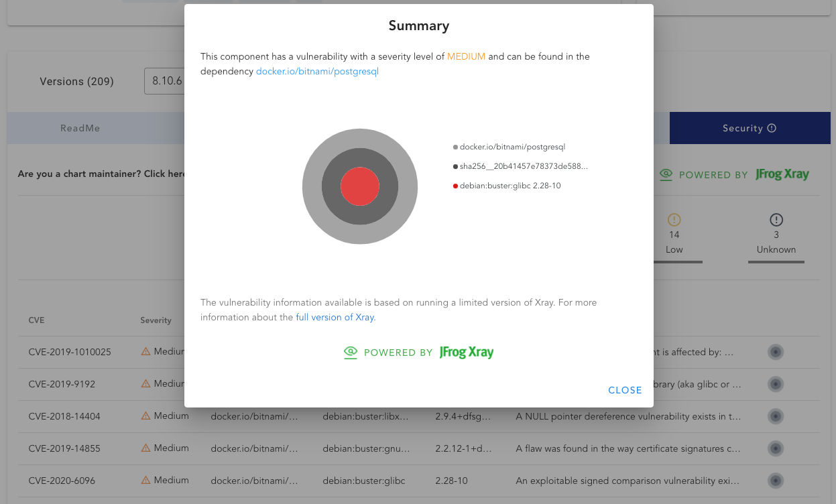Select the debian:buster:glibc 2.28-10 legend entry
Image resolution: width=836 pixels, height=504 pixels.
(507, 186)
